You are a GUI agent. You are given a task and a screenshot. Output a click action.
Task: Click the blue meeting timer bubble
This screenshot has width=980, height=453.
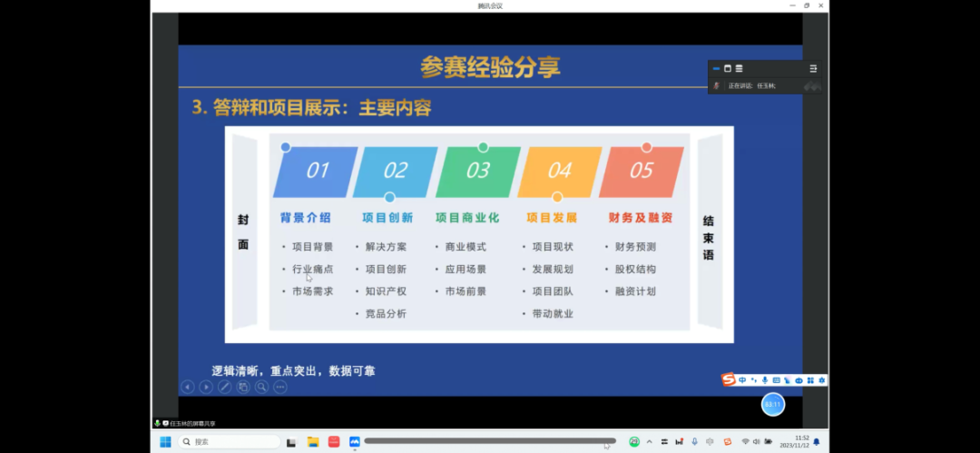[x=772, y=404]
